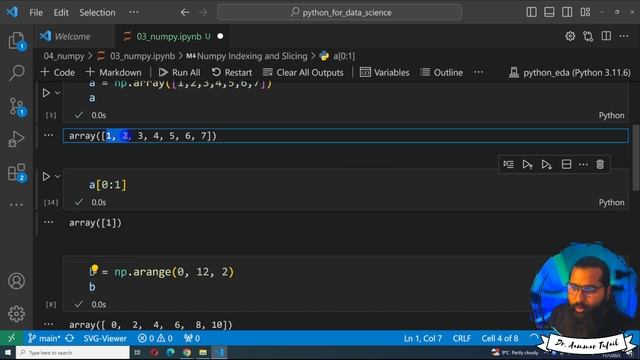Open output actions for array([1, 2, 3...]) output
The height and width of the screenshot is (360, 640).
coord(49,135)
